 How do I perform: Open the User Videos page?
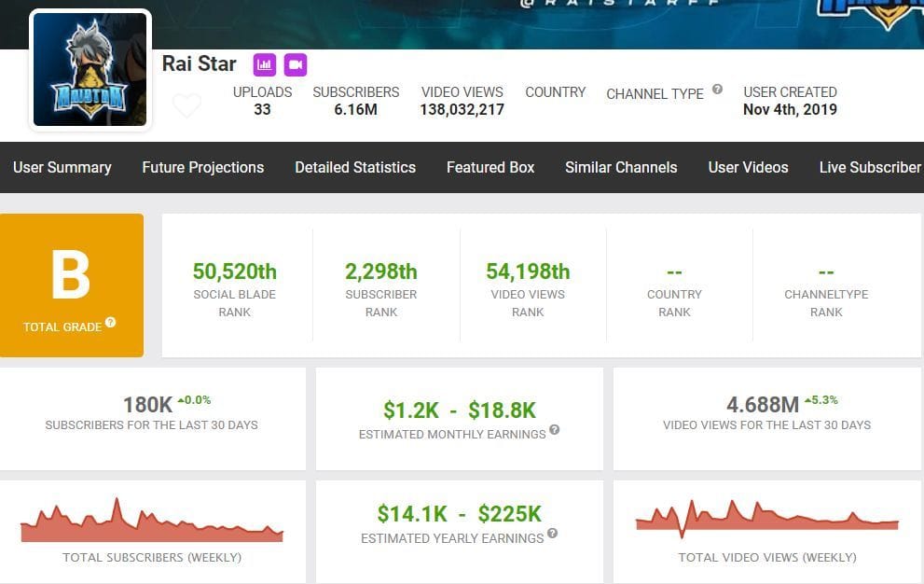click(748, 168)
